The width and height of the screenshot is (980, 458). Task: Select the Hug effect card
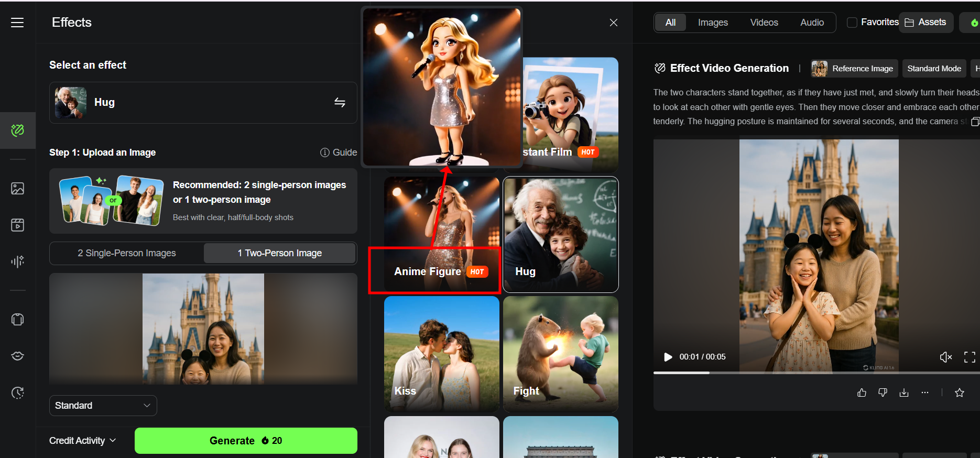[x=561, y=235]
